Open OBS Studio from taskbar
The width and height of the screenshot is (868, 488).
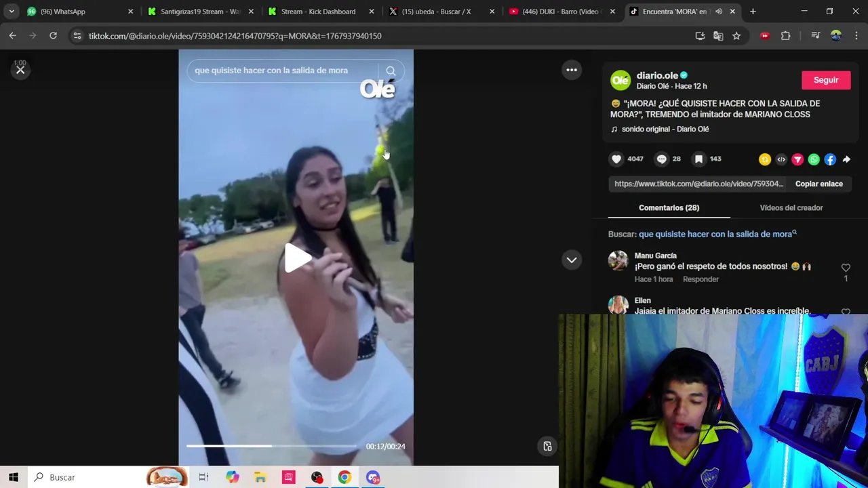[x=317, y=477]
